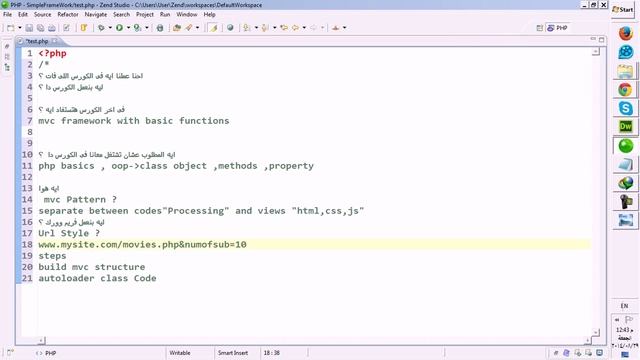640x360 pixels.
Task: Launch Firefox from the taskbar
Action: 625,33
